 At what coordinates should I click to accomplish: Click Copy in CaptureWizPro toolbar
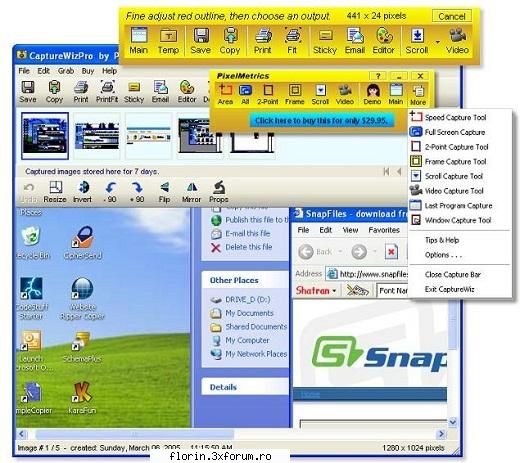pyautogui.click(x=54, y=91)
